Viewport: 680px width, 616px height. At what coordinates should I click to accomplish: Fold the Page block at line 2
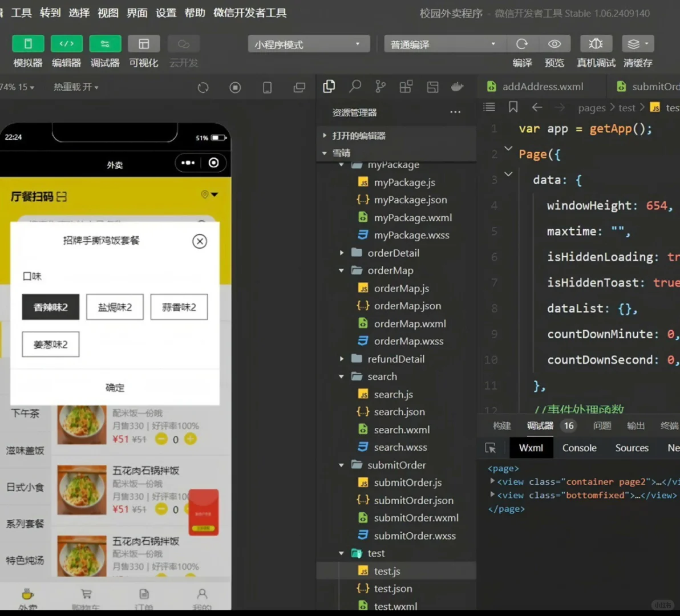pos(508,149)
